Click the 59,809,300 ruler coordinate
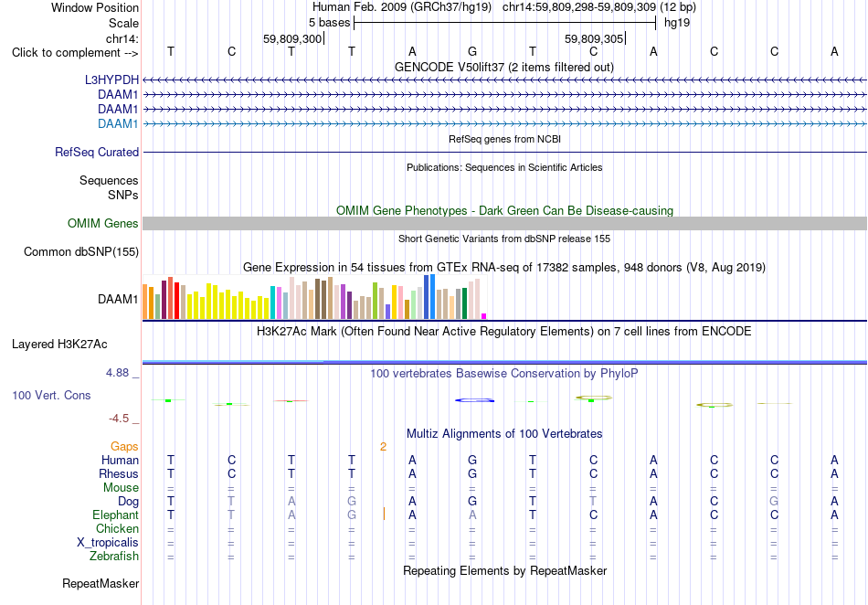 291,38
